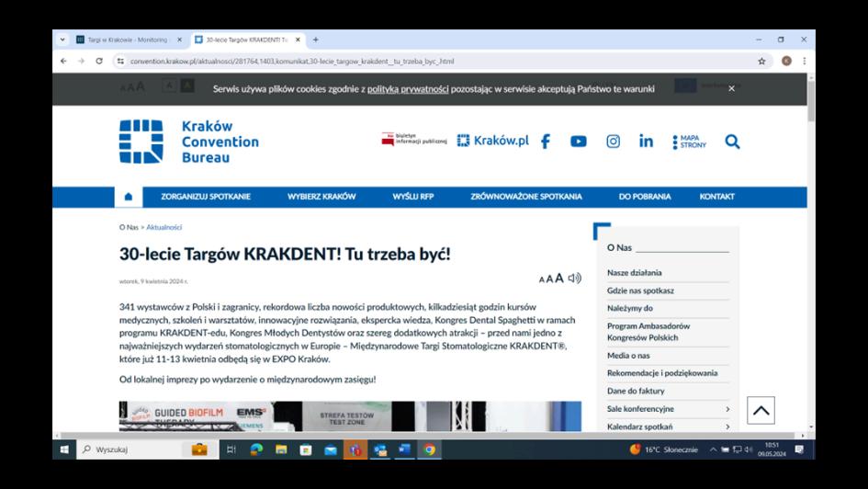Open the Kontakt menu item
The width and height of the screenshot is (868, 489).
click(716, 197)
